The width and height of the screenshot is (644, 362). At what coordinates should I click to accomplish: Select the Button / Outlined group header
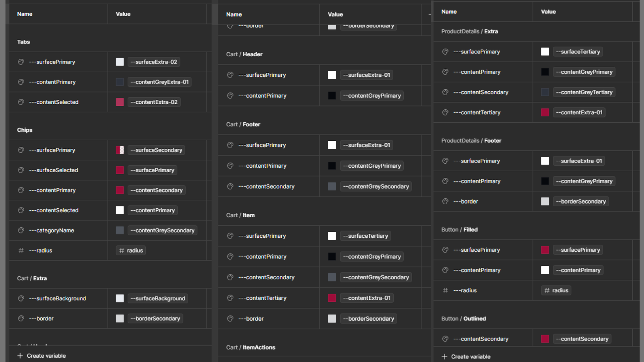coord(464,319)
